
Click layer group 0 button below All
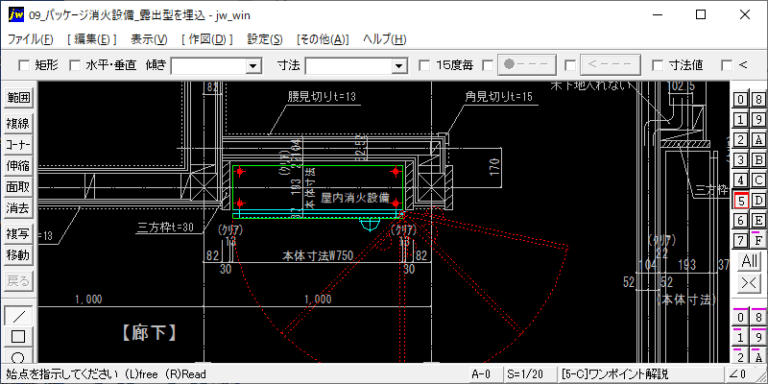(741, 317)
